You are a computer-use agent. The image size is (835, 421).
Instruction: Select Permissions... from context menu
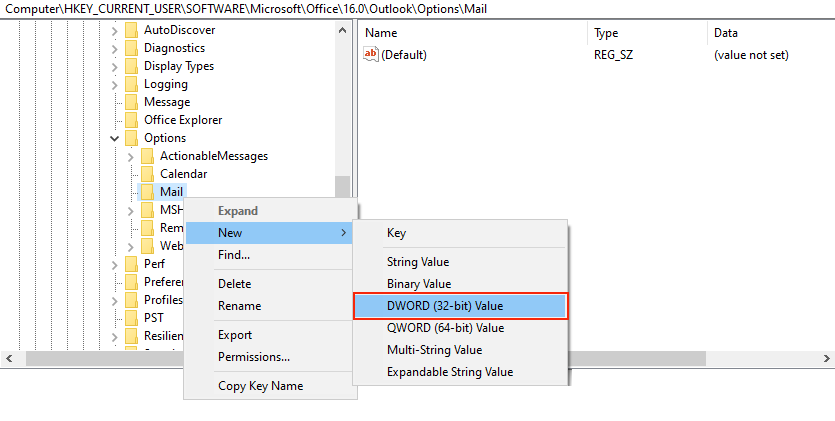(254, 357)
